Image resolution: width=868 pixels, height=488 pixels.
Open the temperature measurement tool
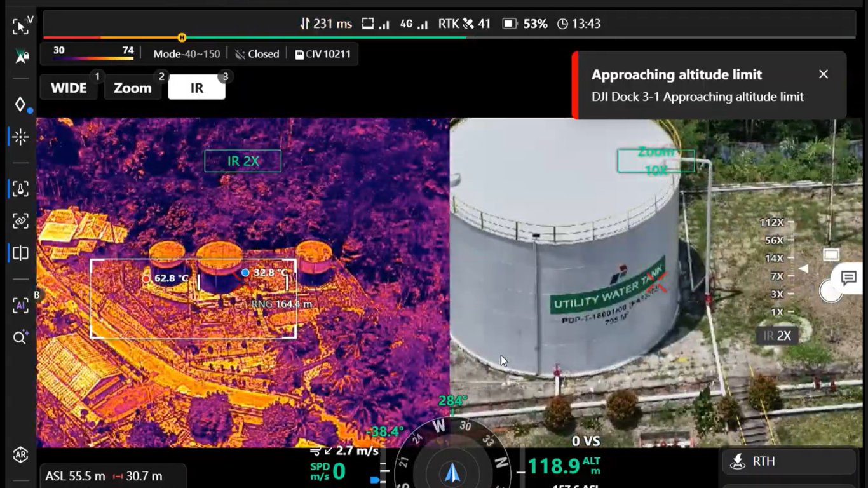[20, 189]
